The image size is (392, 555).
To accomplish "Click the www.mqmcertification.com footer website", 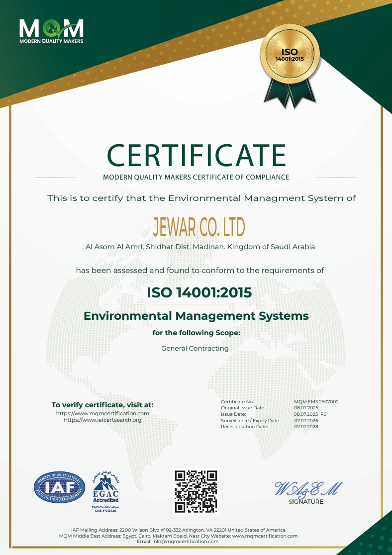I will click(x=265, y=536).
